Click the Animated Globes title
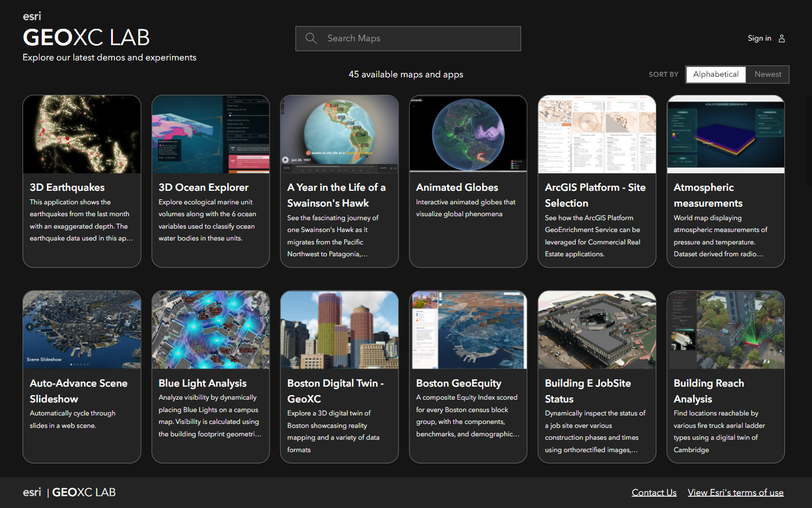This screenshot has height=508, width=812. (x=457, y=187)
